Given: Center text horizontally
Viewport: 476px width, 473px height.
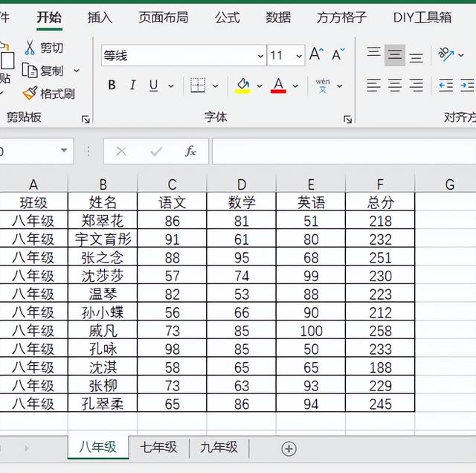Looking at the screenshot, I should (x=395, y=86).
